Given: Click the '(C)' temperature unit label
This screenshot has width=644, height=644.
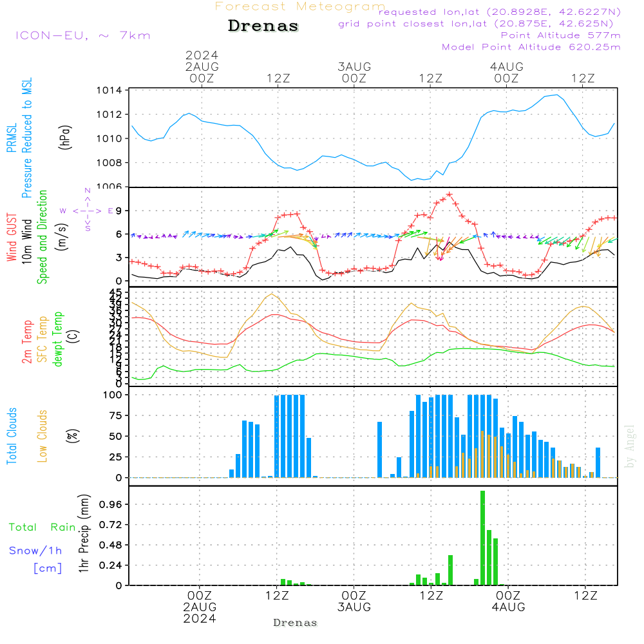Looking at the screenshot, I should [x=73, y=337].
